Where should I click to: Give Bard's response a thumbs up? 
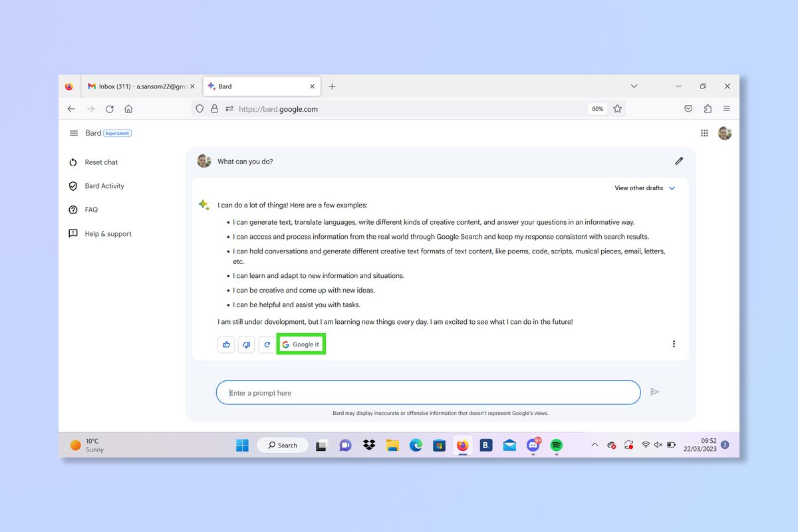[x=225, y=344]
